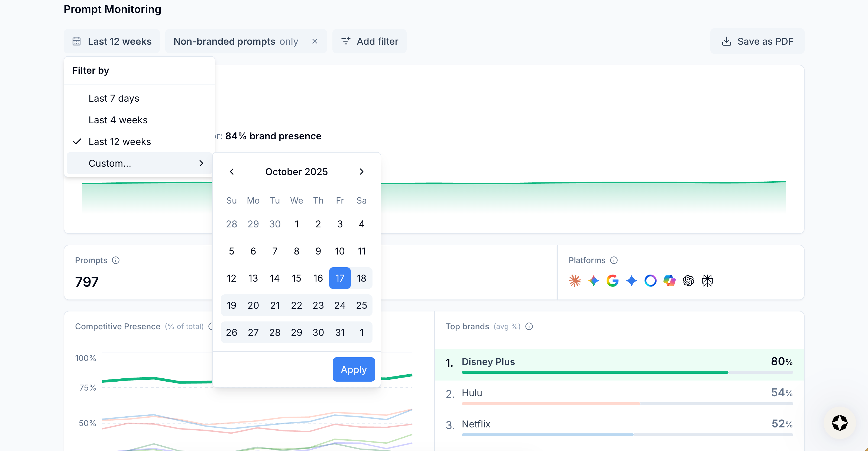Image resolution: width=868 pixels, height=451 pixels.
Task: Click the info icon beside Top brands
Action: 529,326
